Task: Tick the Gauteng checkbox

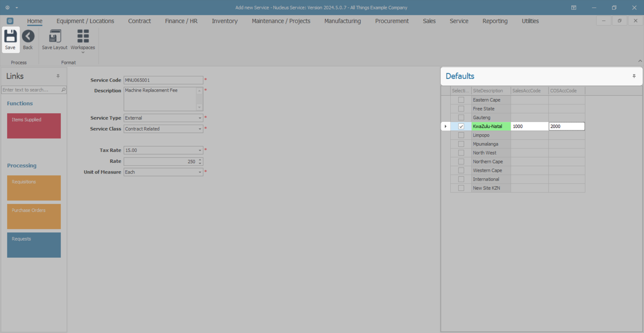Action: pos(461,117)
